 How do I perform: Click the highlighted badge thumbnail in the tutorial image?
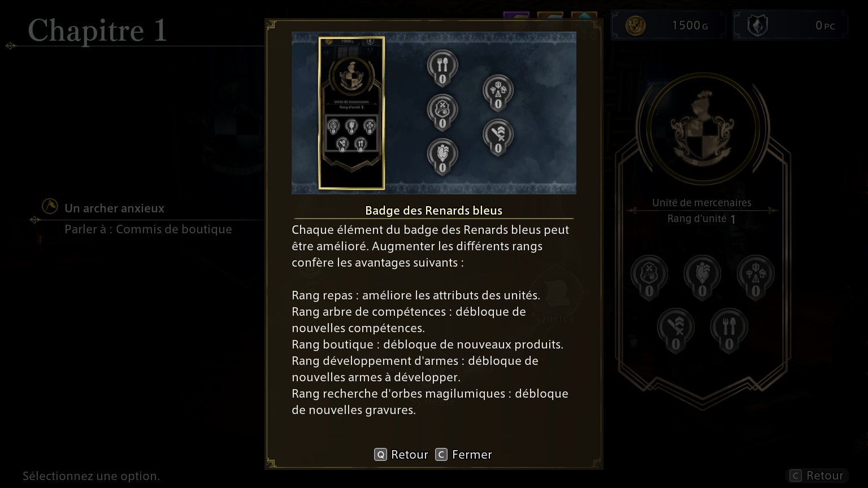coord(351,113)
